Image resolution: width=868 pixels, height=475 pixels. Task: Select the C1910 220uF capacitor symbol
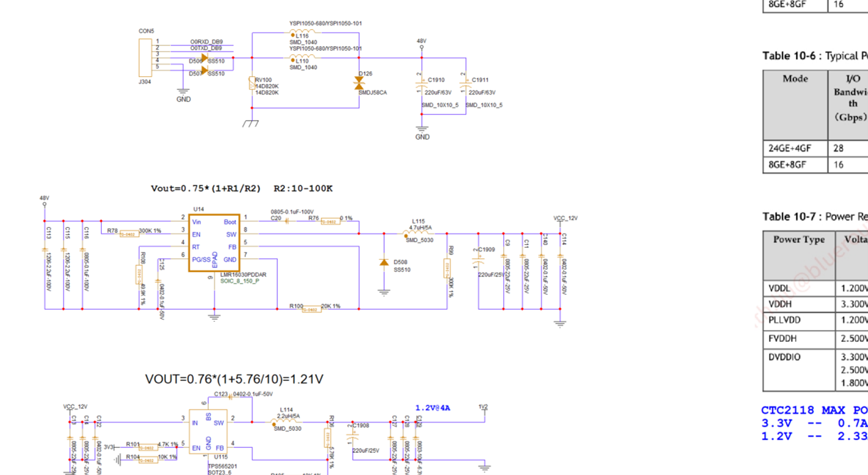(421, 86)
